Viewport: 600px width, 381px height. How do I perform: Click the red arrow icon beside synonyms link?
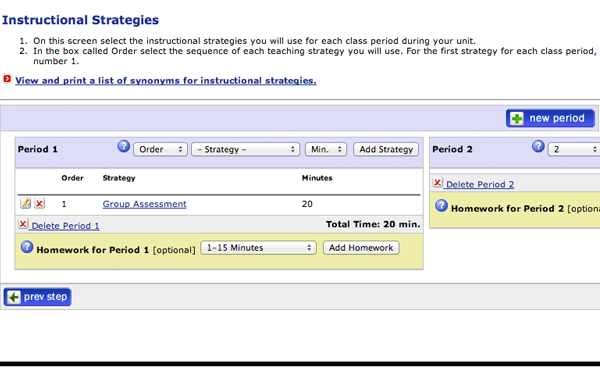click(x=7, y=79)
